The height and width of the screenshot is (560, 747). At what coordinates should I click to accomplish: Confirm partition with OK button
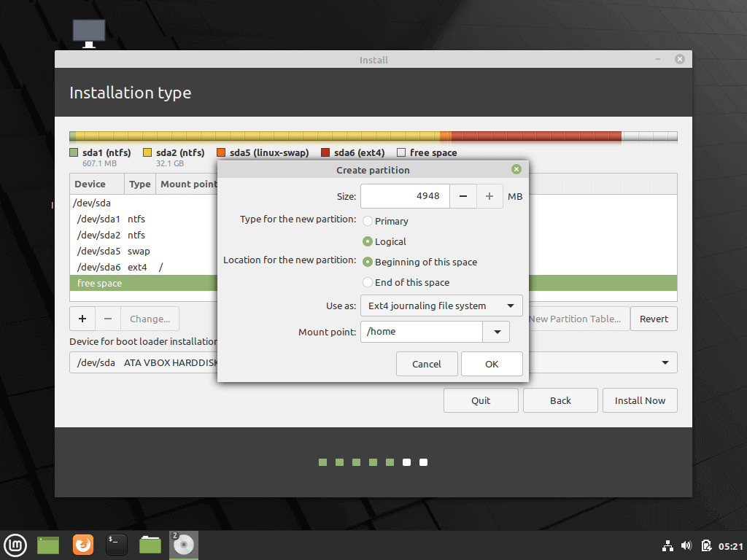[x=492, y=364]
